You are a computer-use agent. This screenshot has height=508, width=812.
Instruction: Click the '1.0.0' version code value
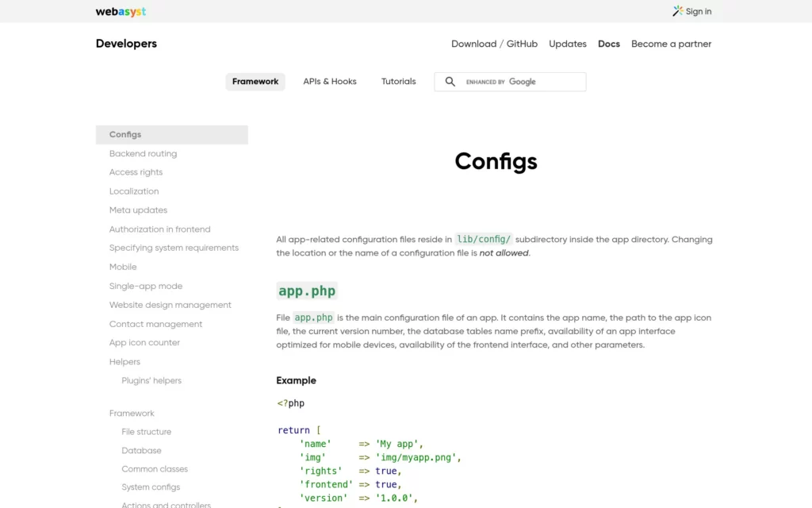tap(394, 498)
